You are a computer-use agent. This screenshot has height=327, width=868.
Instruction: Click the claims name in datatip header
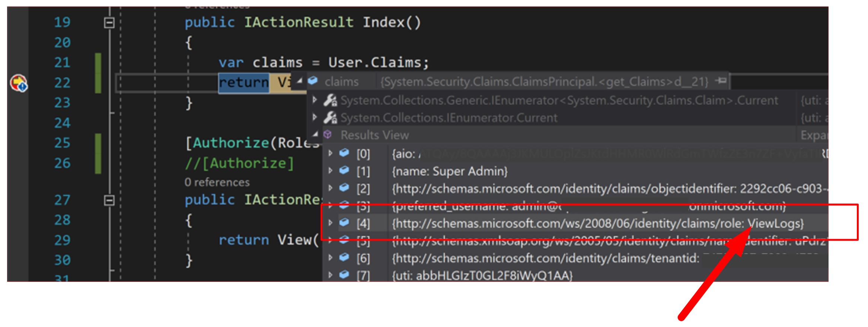341,81
